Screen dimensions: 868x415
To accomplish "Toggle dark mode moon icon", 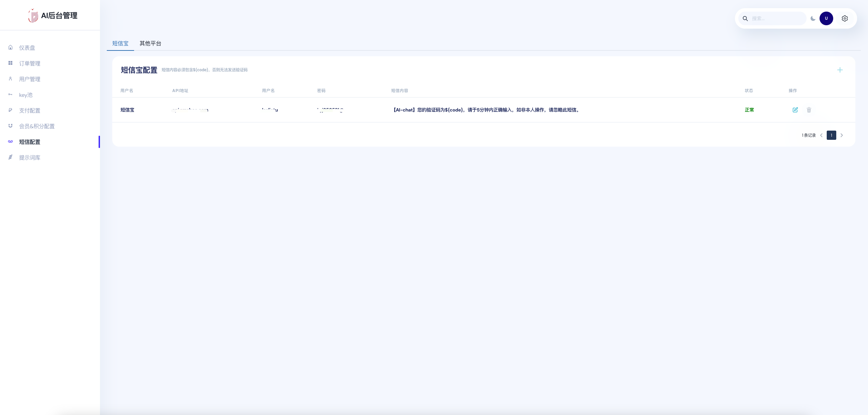I will pyautogui.click(x=813, y=18).
